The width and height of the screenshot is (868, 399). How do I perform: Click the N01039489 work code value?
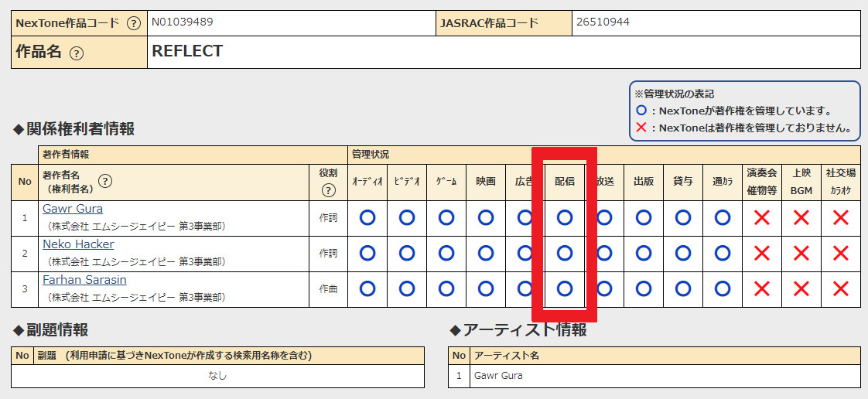183,22
